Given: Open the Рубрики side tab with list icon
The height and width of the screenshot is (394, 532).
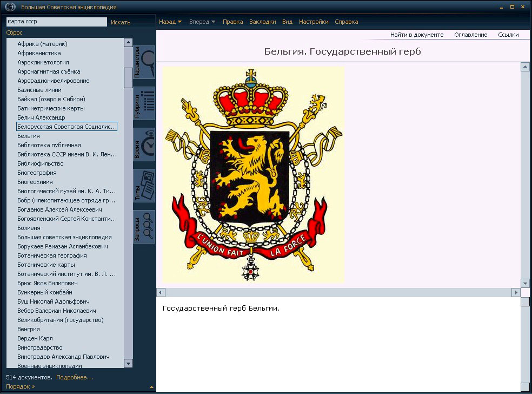Looking at the screenshot, I should pos(144,103).
